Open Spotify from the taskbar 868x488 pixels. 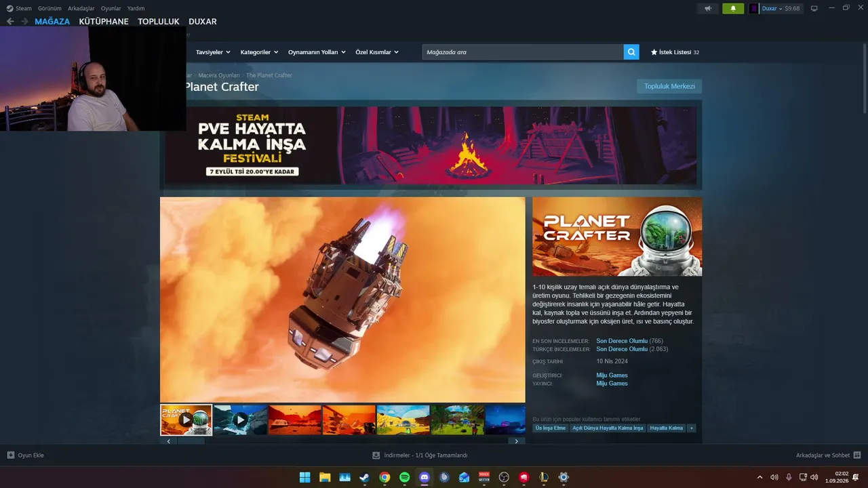pyautogui.click(x=405, y=477)
